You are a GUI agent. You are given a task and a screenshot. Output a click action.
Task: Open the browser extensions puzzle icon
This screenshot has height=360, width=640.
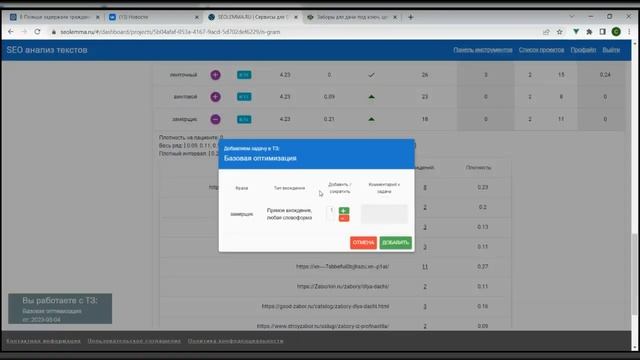pyautogui.click(x=589, y=32)
